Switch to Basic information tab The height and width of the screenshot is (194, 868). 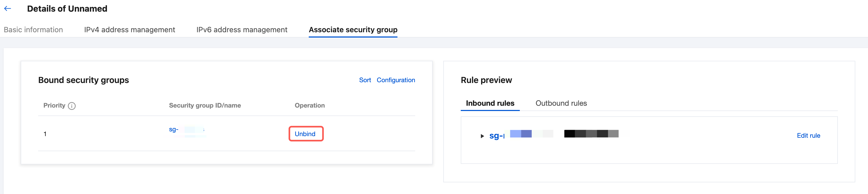[33, 30]
